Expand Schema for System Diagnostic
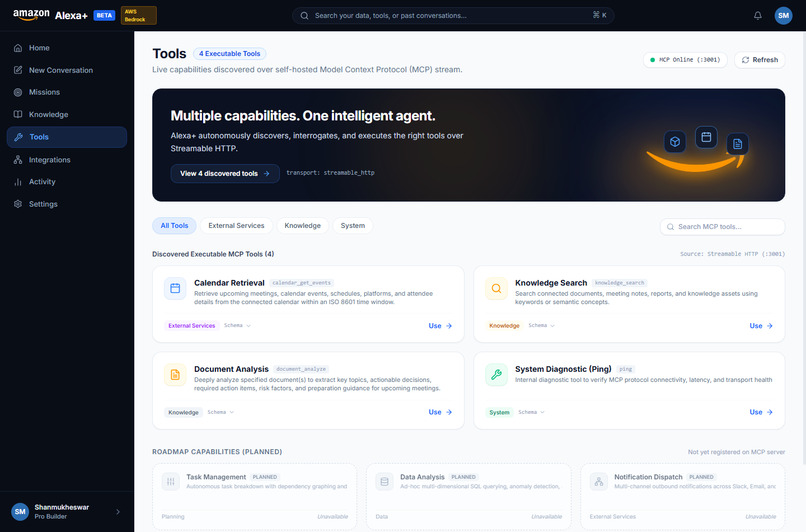This screenshot has width=806, height=532. point(531,412)
